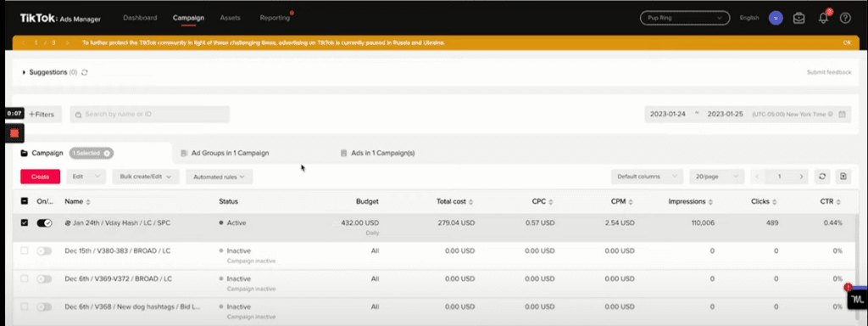Viewport: 868px width, 326px height.
Task: Turn on the Dec 6th V368 campaign
Action: point(44,306)
